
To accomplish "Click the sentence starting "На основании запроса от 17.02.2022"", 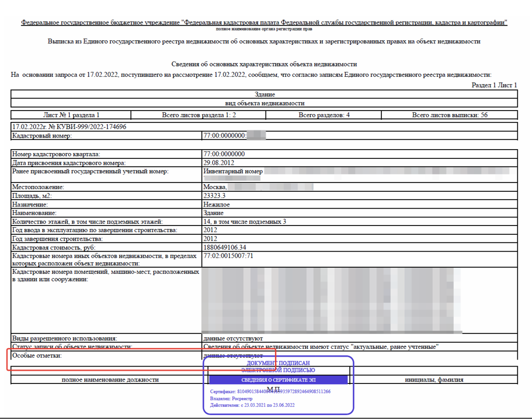I will click(x=251, y=75).
